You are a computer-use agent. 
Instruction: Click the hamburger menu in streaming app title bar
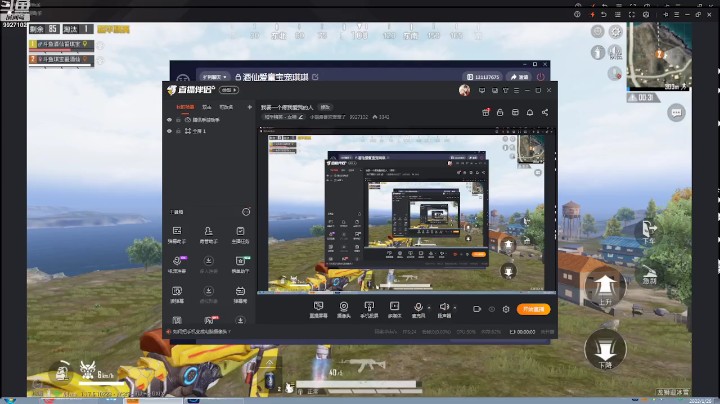(517, 90)
